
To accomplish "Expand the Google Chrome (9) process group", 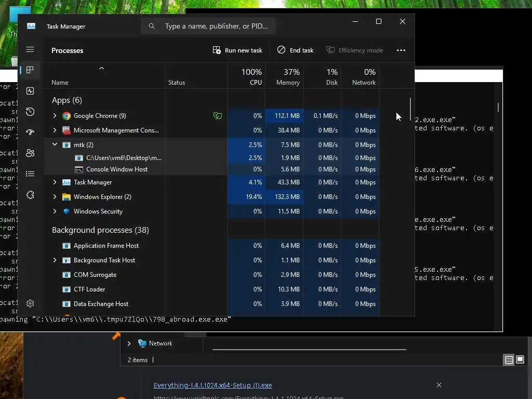I will point(55,116).
